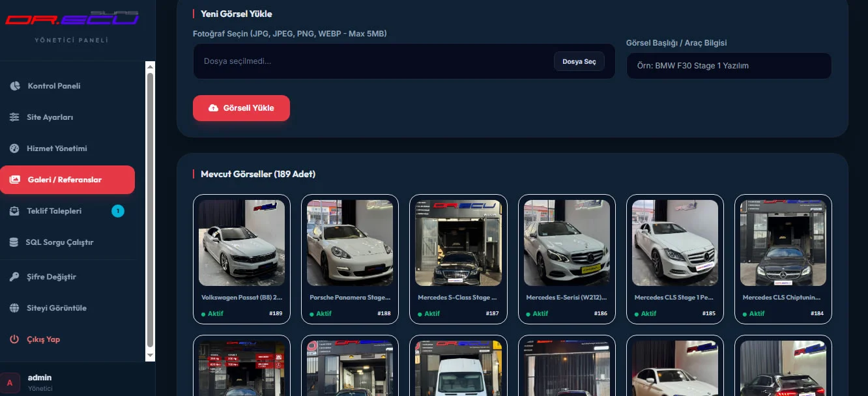The height and width of the screenshot is (396, 868).
Task: Click the Çıkış Yap power icon
Action: [14, 339]
